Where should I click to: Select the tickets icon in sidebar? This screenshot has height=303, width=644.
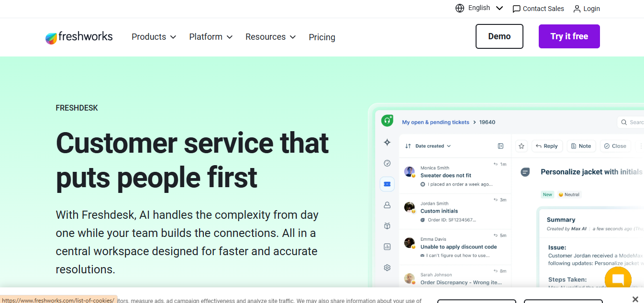[388, 184]
